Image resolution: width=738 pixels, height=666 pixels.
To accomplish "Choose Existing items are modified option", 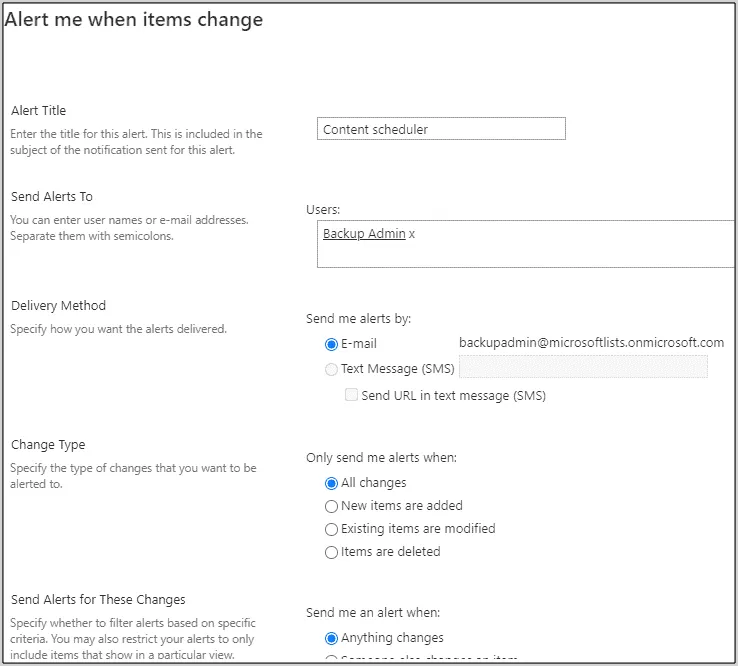I will tap(332, 529).
